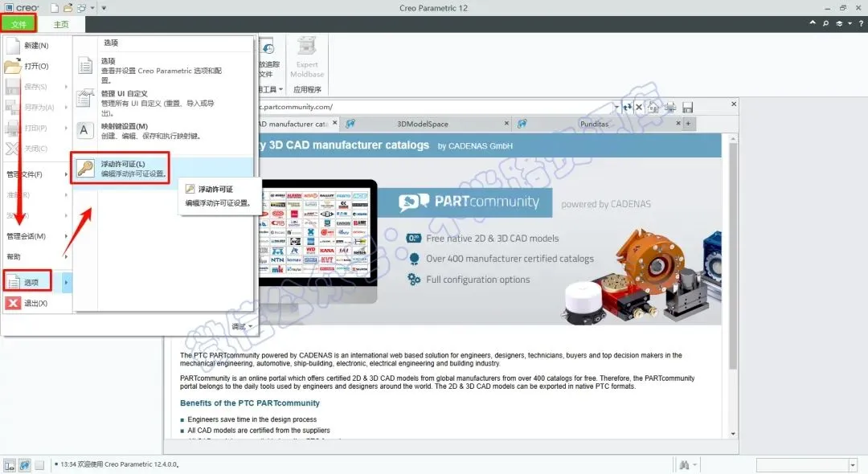
Task: Switch to the 3DModelSpace browser tab
Action: point(423,124)
